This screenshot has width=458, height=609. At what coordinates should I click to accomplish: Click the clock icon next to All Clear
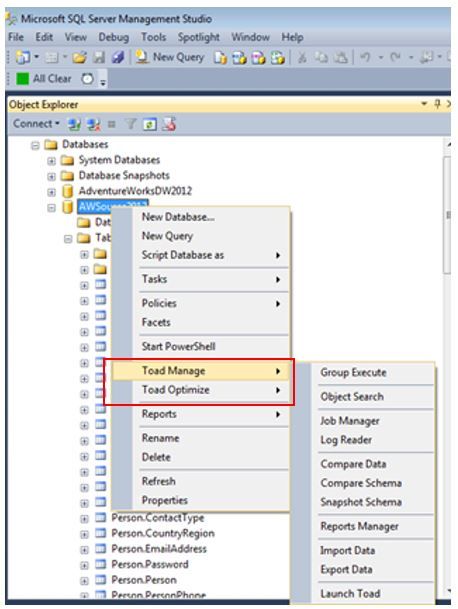point(87,79)
